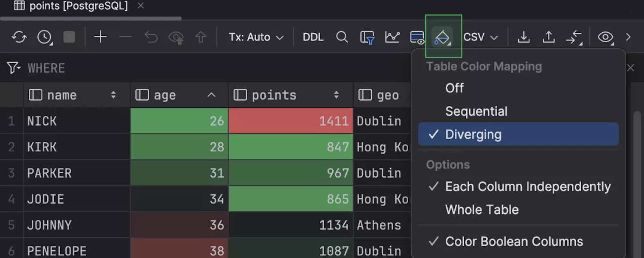Toggle Color Boolean Columns option
The height and width of the screenshot is (258, 644).
pos(514,241)
